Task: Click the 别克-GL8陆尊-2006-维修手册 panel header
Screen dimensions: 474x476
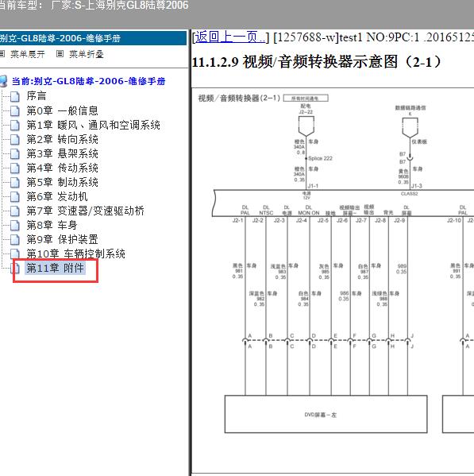Action: (93, 38)
